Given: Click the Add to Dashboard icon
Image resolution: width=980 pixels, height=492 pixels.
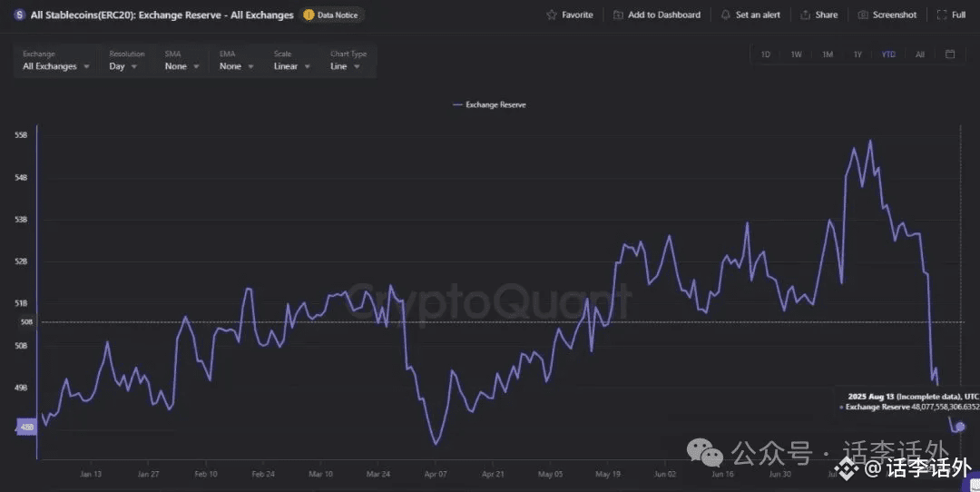Looking at the screenshot, I should click(618, 15).
